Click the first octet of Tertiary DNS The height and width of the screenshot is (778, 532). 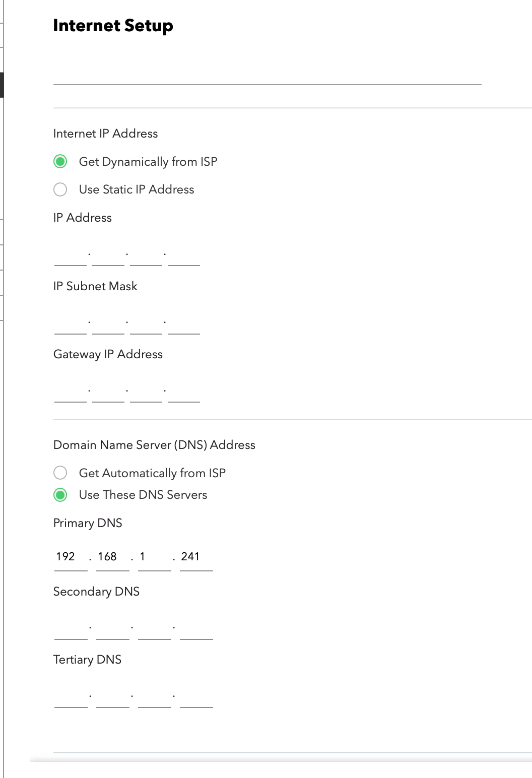coord(71,696)
